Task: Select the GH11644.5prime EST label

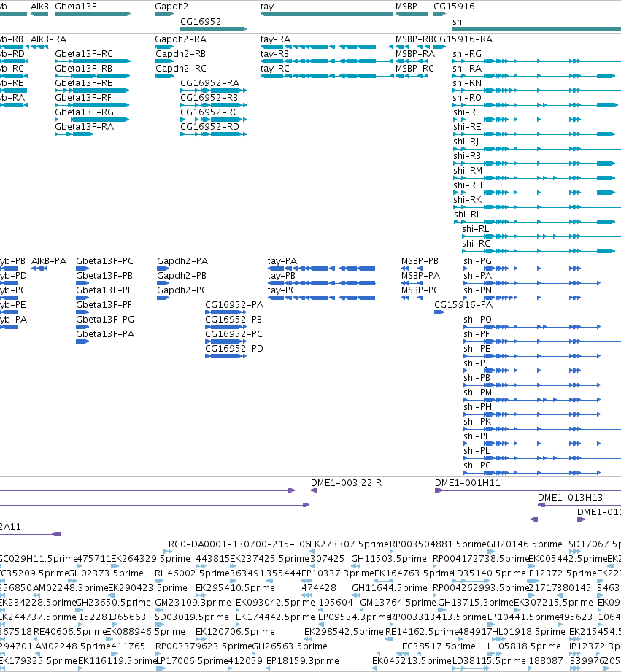Action: click(x=390, y=588)
